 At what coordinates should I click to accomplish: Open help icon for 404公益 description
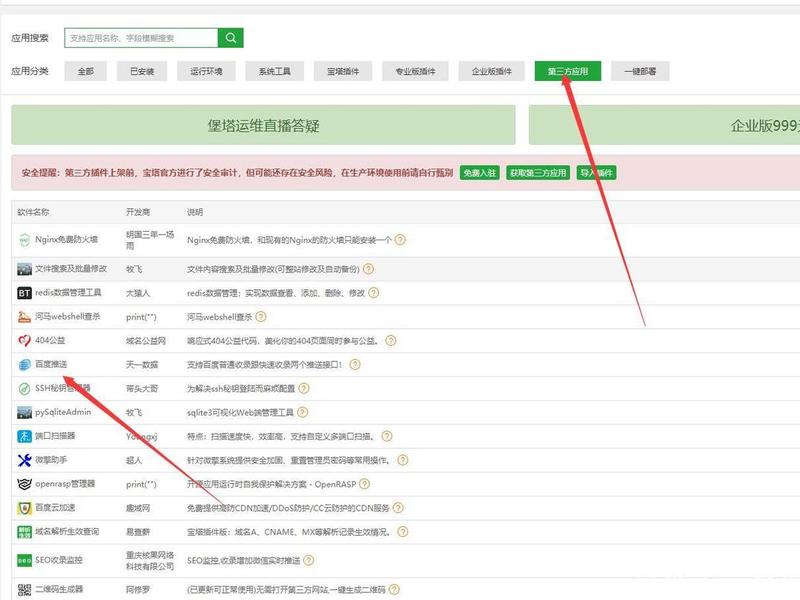coord(390,341)
